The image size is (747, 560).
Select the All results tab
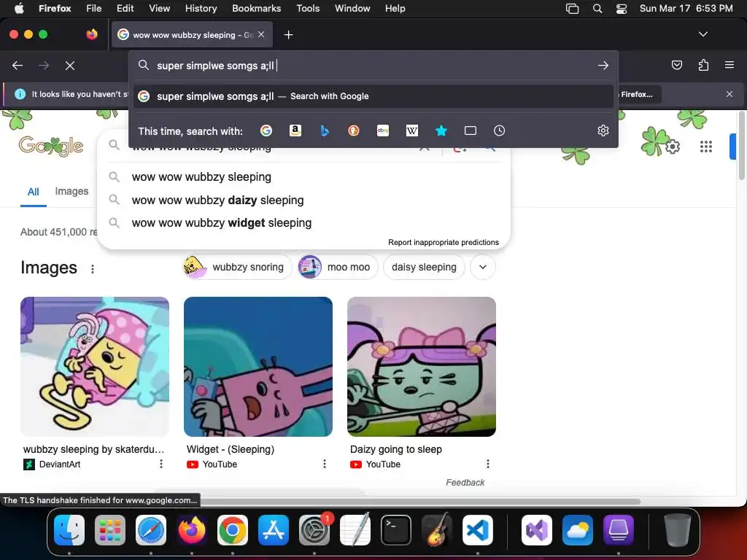click(34, 192)
